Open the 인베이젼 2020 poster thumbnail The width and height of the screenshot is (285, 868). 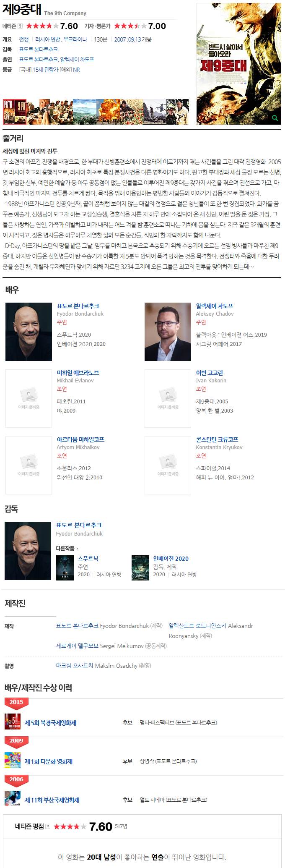[140, 568]
